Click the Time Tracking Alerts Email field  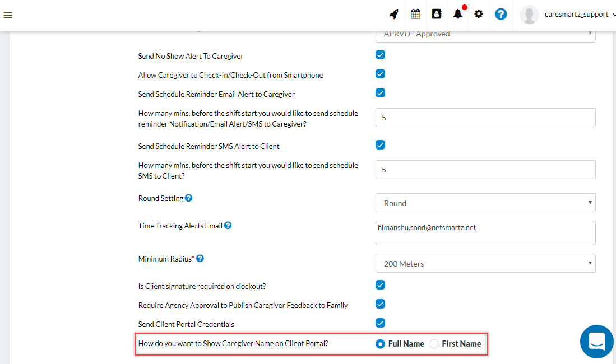485,233
